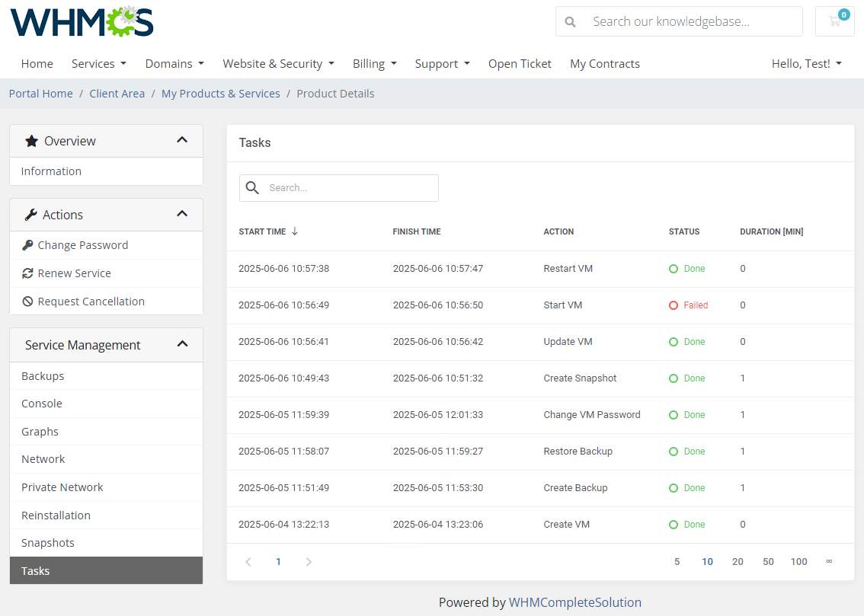Image resolution: width=864 pixels, height=616 pixels.
Task: Click the knowledgebase search magnifier icon
Action: [570, 21]
